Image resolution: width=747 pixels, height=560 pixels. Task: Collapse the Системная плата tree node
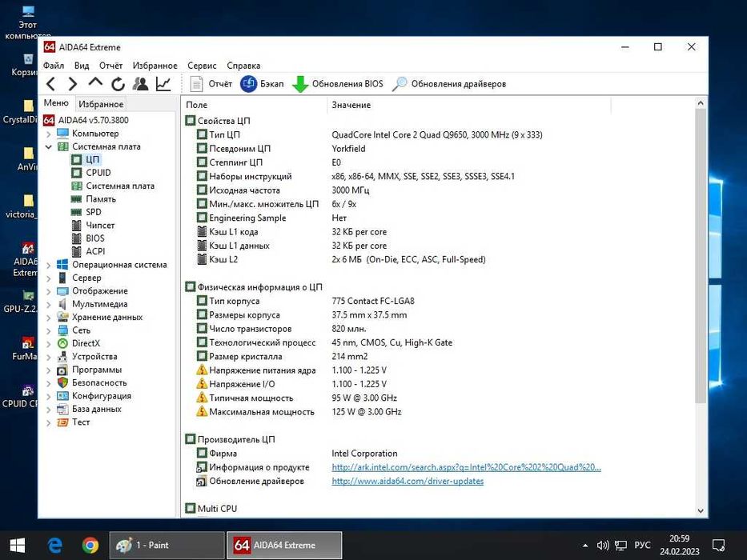pos(49,147)
